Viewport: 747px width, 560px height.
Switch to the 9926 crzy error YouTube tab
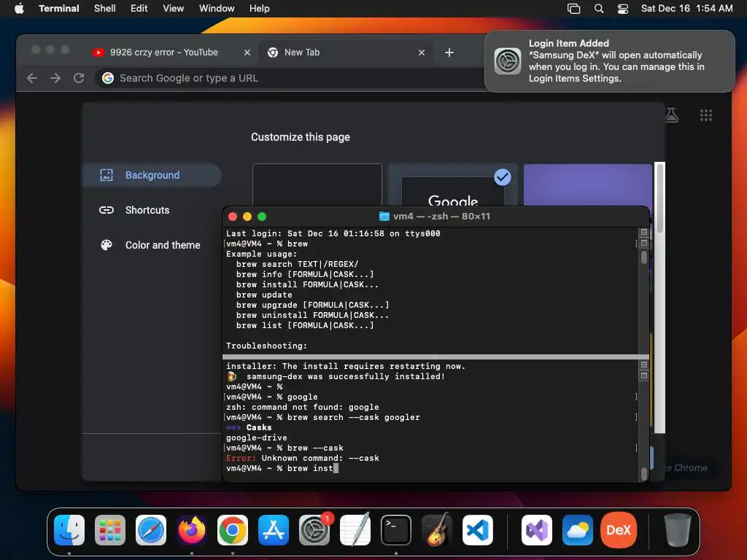[x=163, y=52]
